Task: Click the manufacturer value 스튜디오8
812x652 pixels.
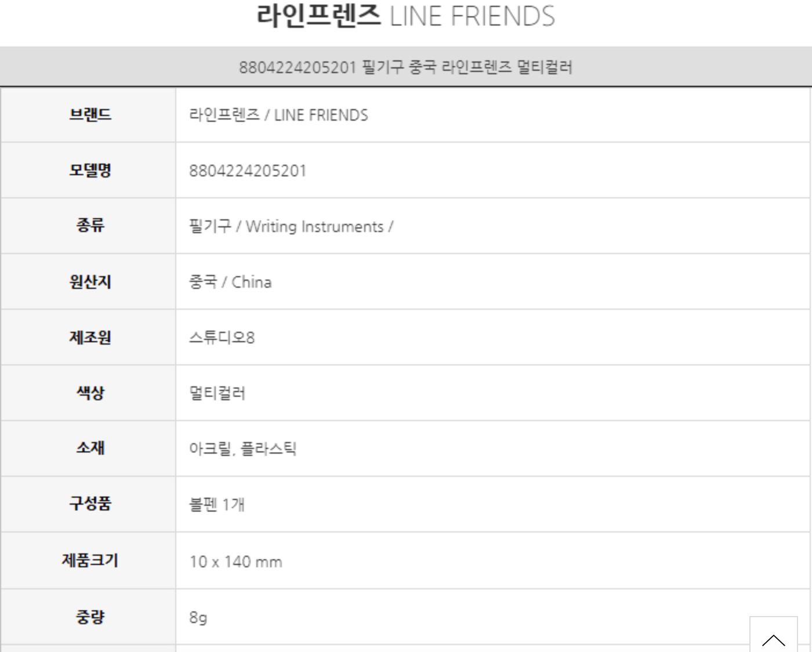Action: pos(222,338)
